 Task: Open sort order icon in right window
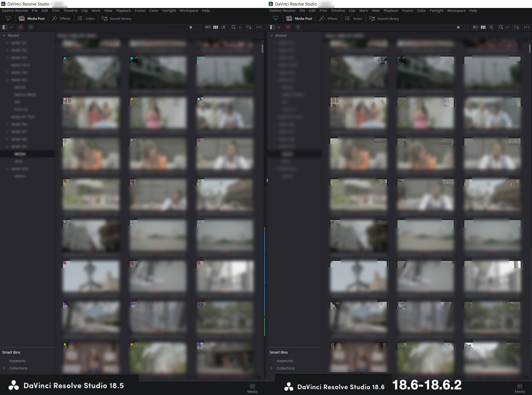pos(516,27)
